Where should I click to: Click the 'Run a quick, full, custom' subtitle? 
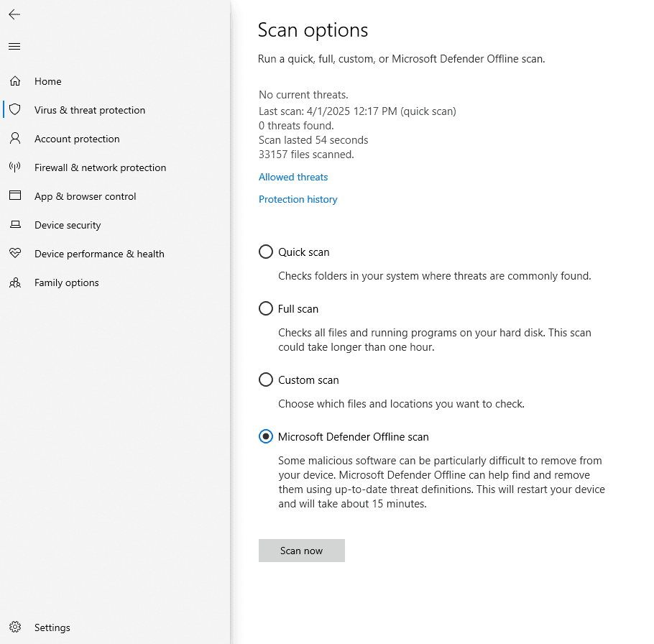click(401, 59)
